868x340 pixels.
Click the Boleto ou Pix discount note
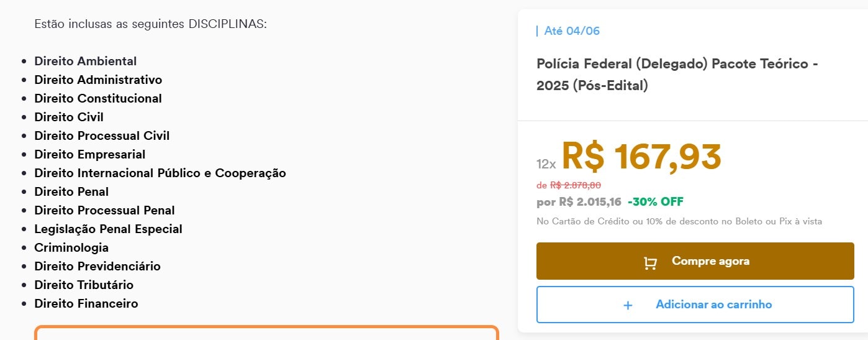pyautogui.click(x=679, y=221)
